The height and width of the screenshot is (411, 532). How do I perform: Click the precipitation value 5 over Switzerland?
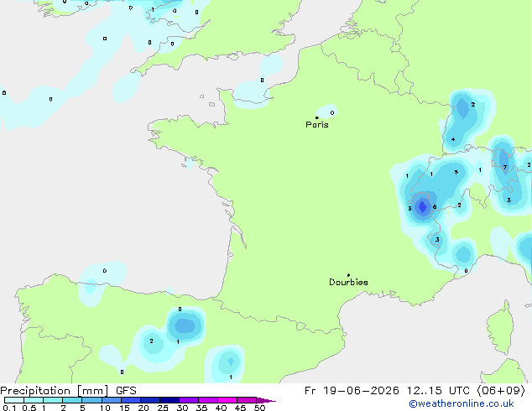point(456,172)
